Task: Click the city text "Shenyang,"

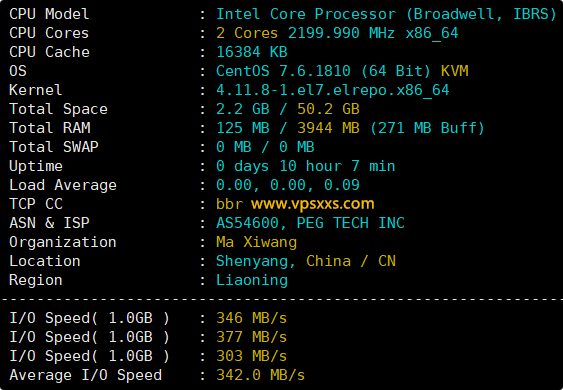Action: coord(256,262)
